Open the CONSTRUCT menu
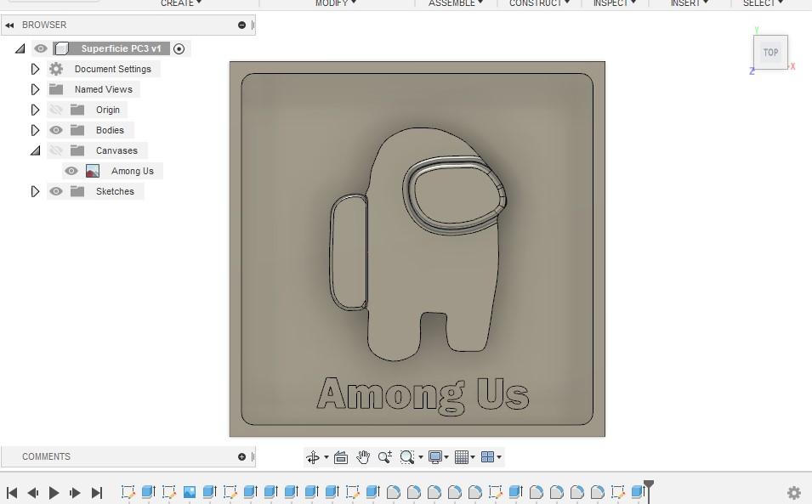Viewport: 812px width, 504px height. pos(539,3)
